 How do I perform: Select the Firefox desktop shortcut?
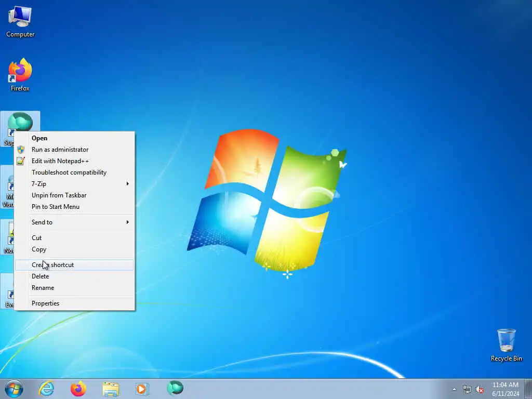tap(20, 75)
